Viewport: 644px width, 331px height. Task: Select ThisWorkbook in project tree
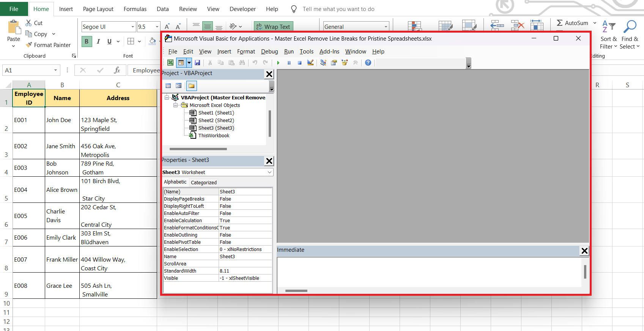[x=214, y=135]
